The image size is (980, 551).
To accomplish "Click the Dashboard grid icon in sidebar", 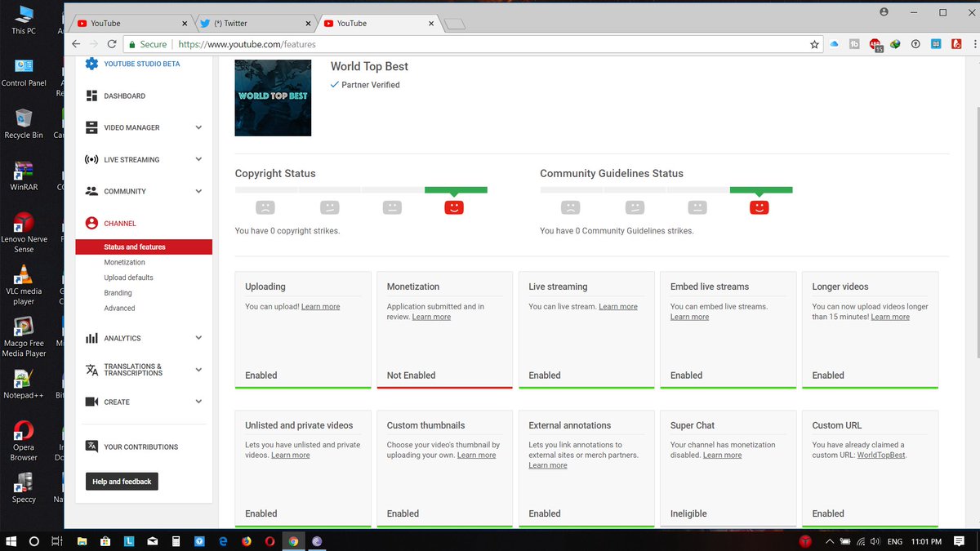I will (x=91, y=96).
